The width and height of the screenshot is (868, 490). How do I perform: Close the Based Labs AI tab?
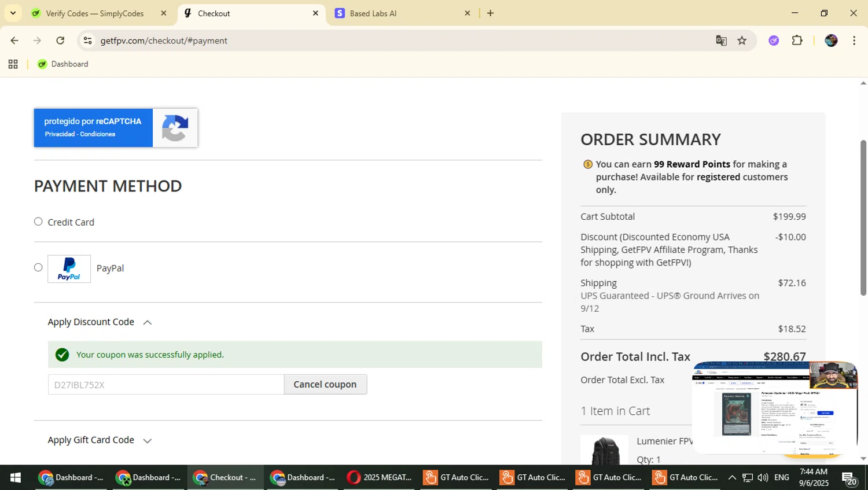468,13
